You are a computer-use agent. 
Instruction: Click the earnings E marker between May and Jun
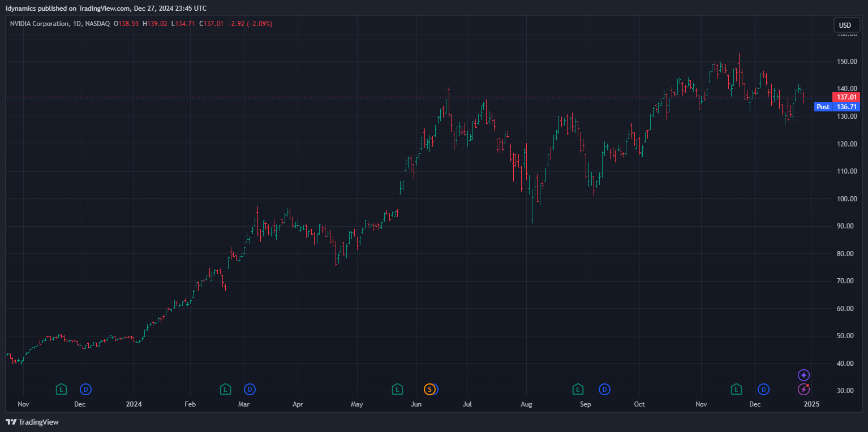(397, 389)
